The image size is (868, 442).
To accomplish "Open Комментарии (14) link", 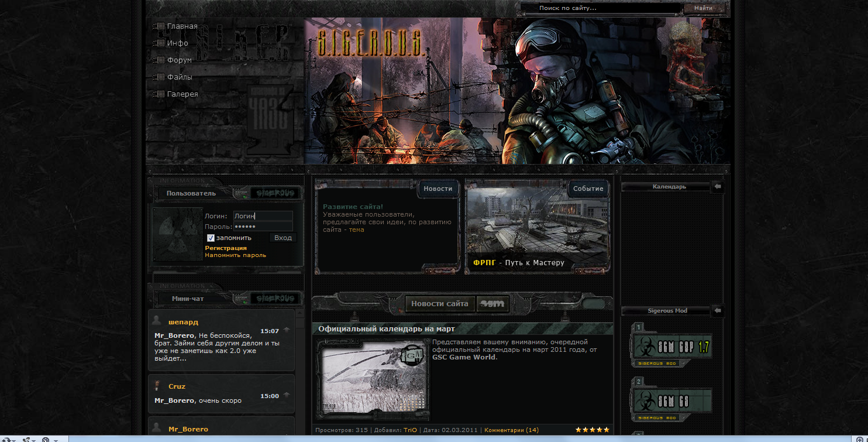I will coord(511,430).
